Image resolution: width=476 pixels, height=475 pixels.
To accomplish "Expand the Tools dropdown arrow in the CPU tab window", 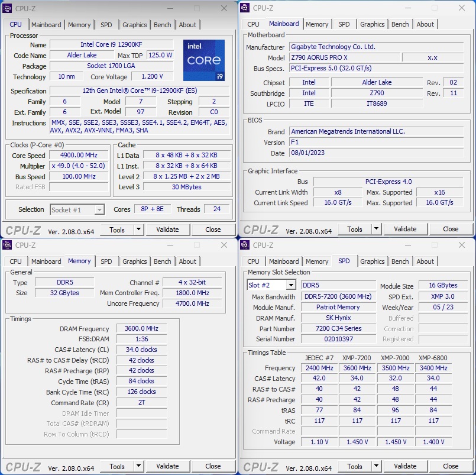I will tap(139, 230).
